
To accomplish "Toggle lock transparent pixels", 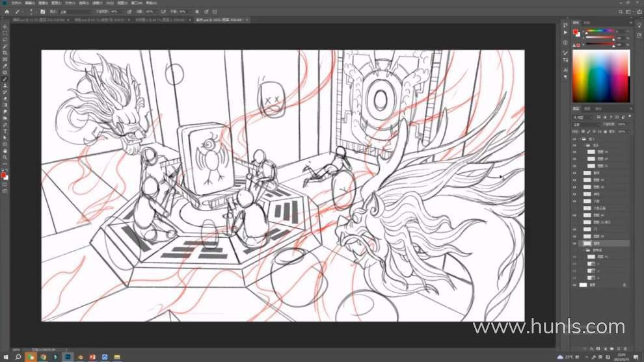I will [584, 132].
